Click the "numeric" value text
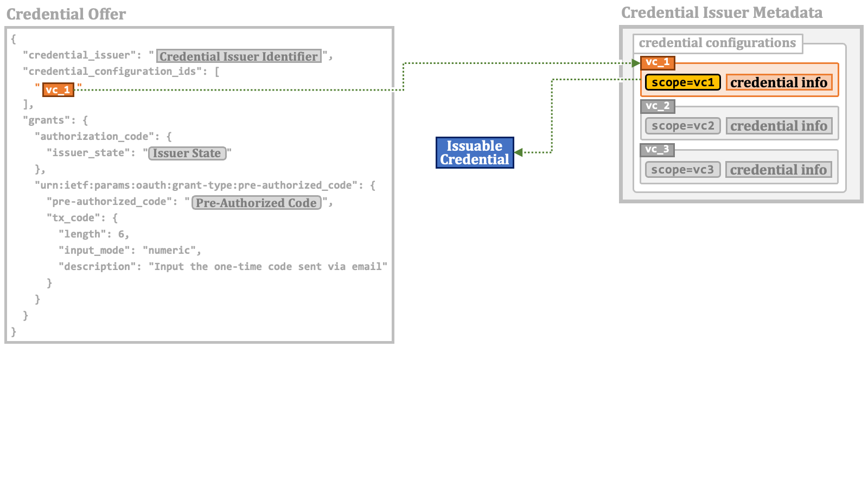Image resolution: width=868 pixels, height=488 pixels. point(169,251)
